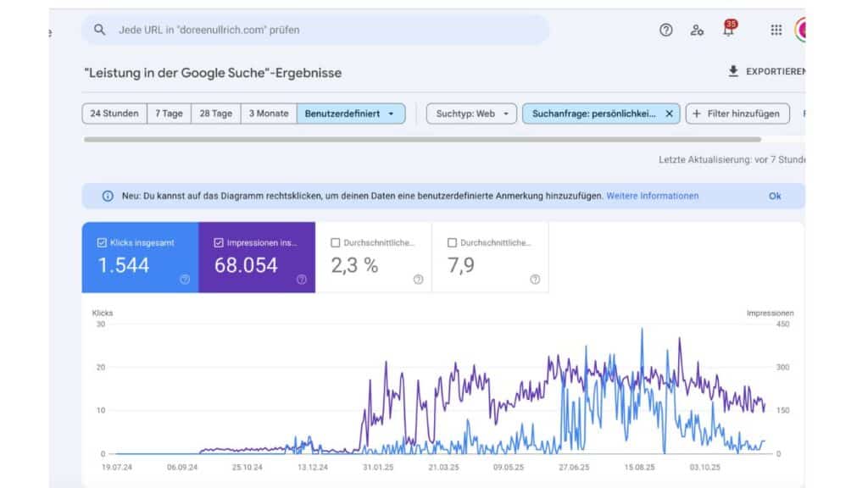This screenshot has width=868, height=488.
Task: Open the user management icon
Action: point(697,30)
